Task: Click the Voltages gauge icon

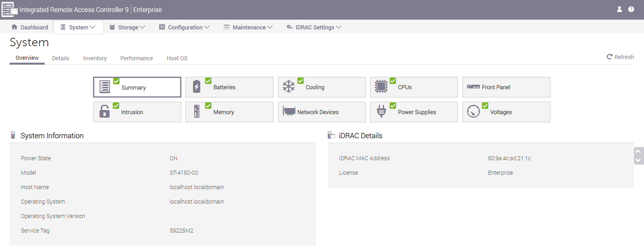Action: tap(473, 111)
